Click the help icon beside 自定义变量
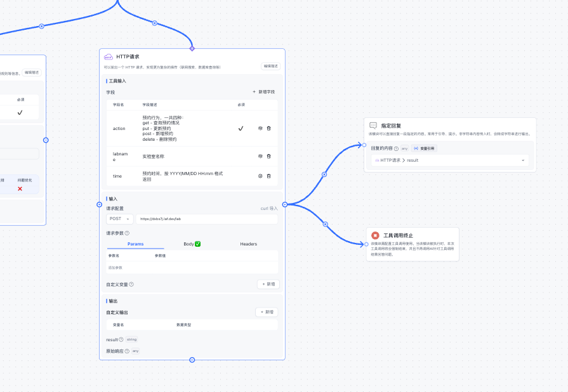 coord(131,284)
